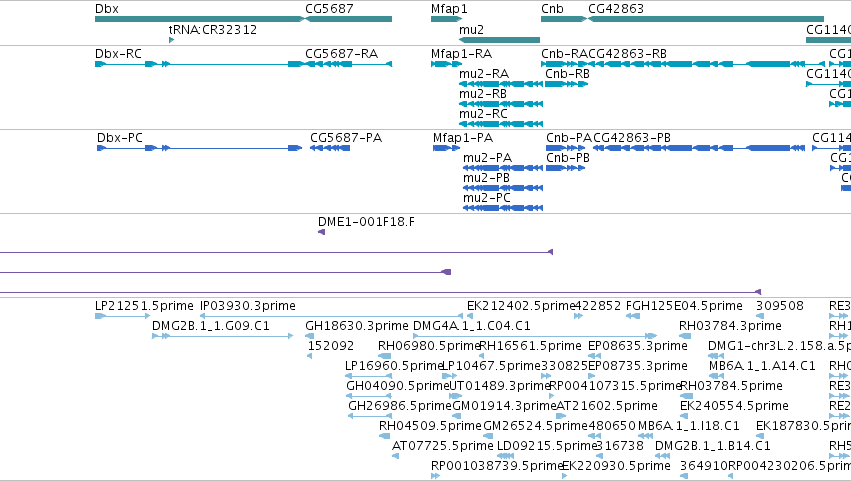
Task: Open the DMG2B.1_1.G09.C1 EST label
Action: (x=211, y=326)
